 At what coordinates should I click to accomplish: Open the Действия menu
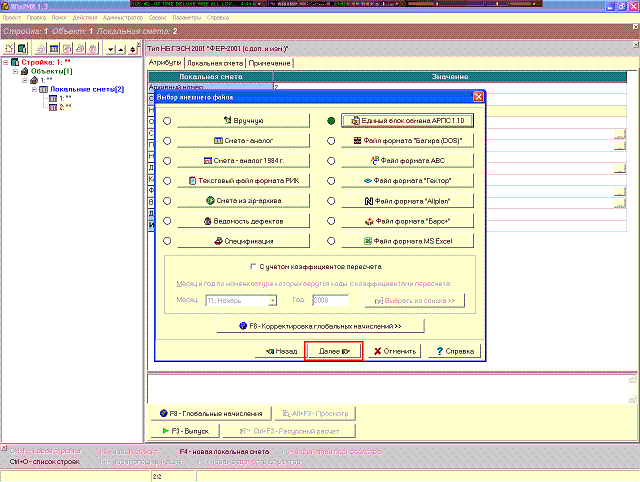pos(85,18)
